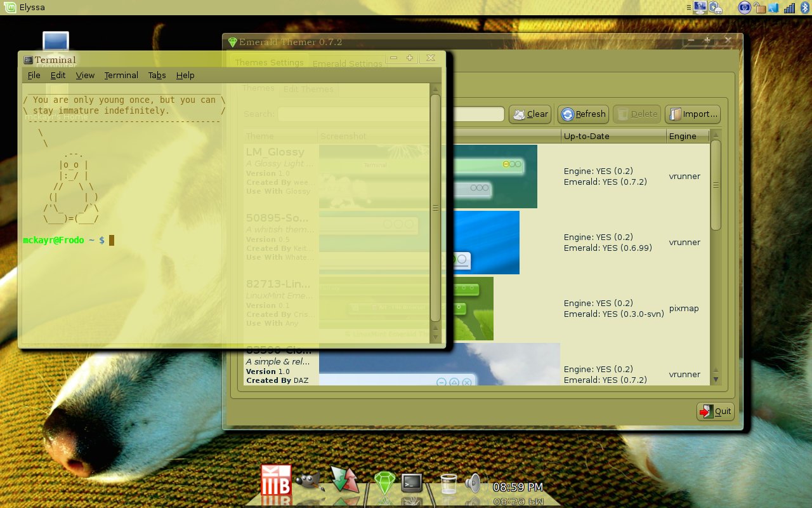Image resolution: width=812 pixels, height=508 pixels.
Task: Click the Terminal vertical scrollbar handle
Action: pos(435,208)
